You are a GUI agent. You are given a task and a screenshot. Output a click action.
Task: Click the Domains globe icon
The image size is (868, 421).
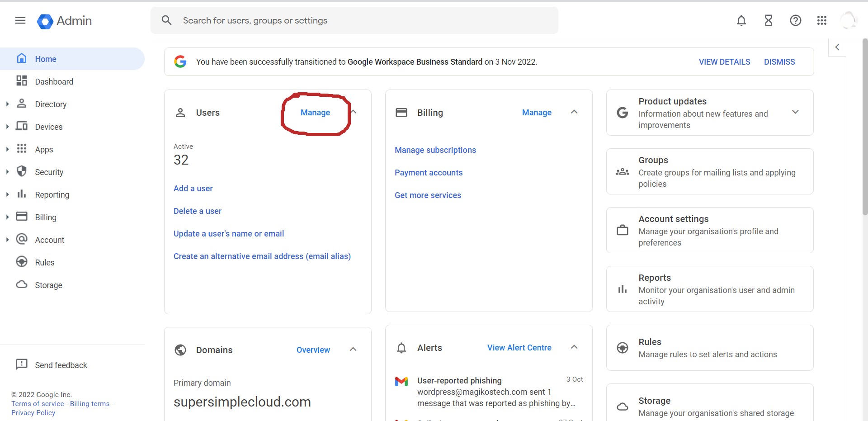[180, 350]
